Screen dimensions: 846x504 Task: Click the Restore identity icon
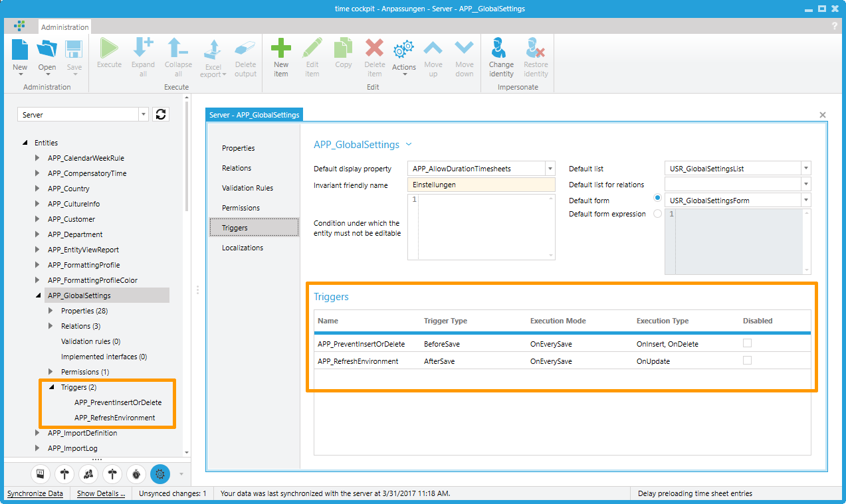tap(536, 48)
